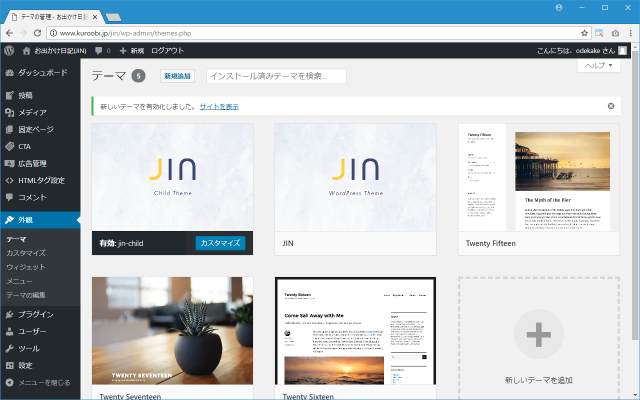This screenshot has height=400, width=640.
Task: Open a new browser tab
Action: point(113,17)
